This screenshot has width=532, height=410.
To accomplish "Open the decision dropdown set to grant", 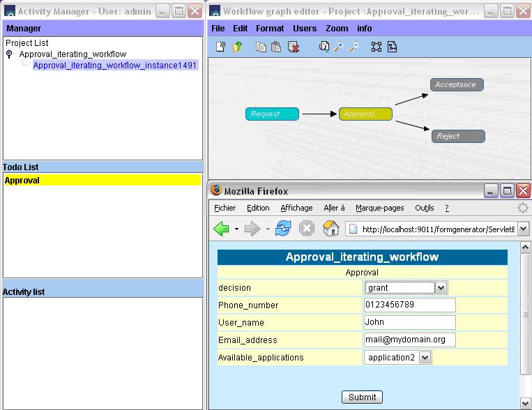I will [x=441, y=287].
